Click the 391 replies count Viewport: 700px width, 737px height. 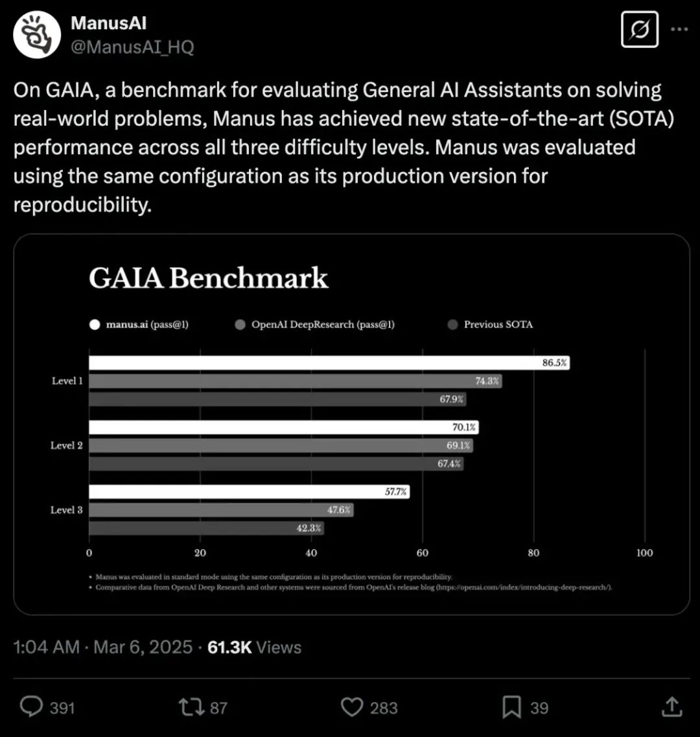coord(62,708)
